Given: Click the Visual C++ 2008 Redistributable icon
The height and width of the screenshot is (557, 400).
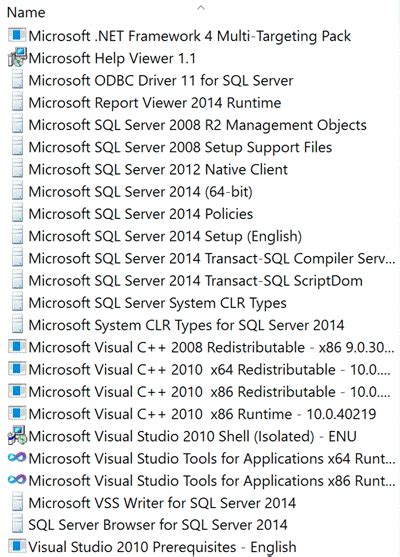Looking at the screenshot, I should [17, 347].
